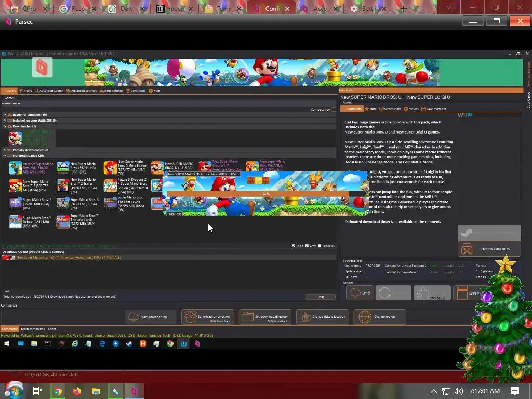This screenshot has height=399, width=532.
Task: Open the Screenshots tab
Action: 390,109
